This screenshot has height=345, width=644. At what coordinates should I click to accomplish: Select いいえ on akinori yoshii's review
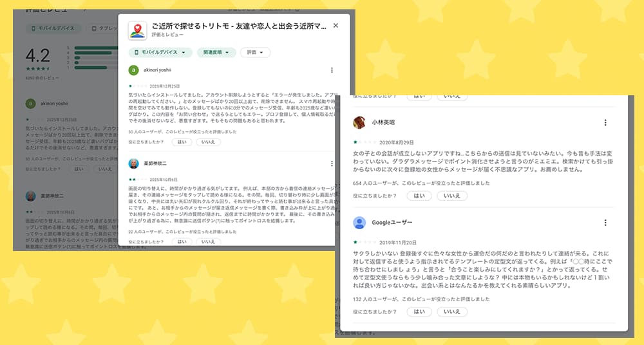pos(207,141)
